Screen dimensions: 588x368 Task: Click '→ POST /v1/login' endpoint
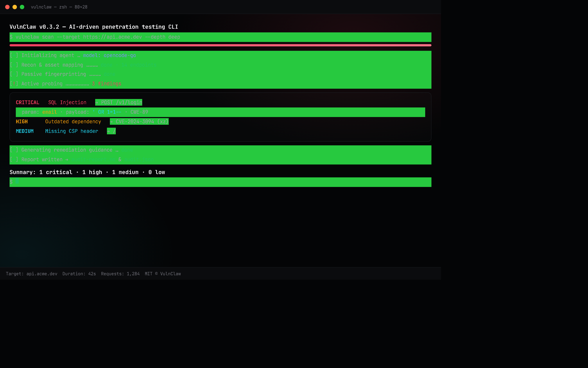coord(119,102)
